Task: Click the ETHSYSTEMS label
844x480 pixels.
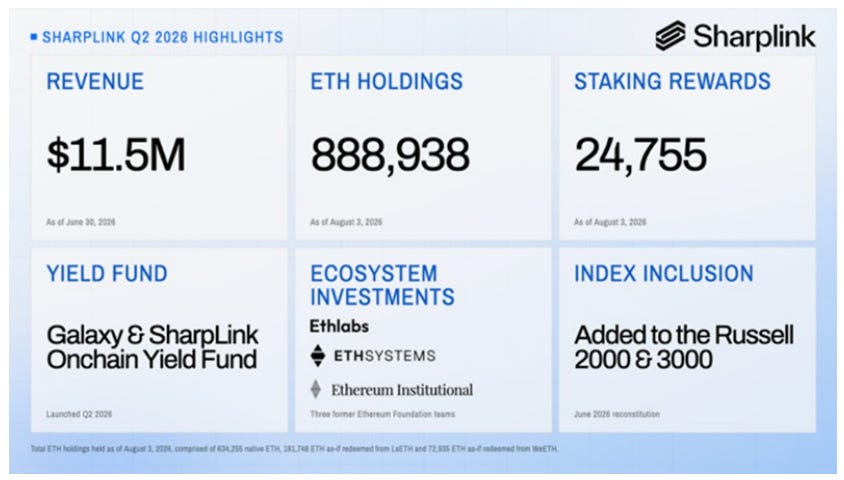Action: tap(385, 356)
